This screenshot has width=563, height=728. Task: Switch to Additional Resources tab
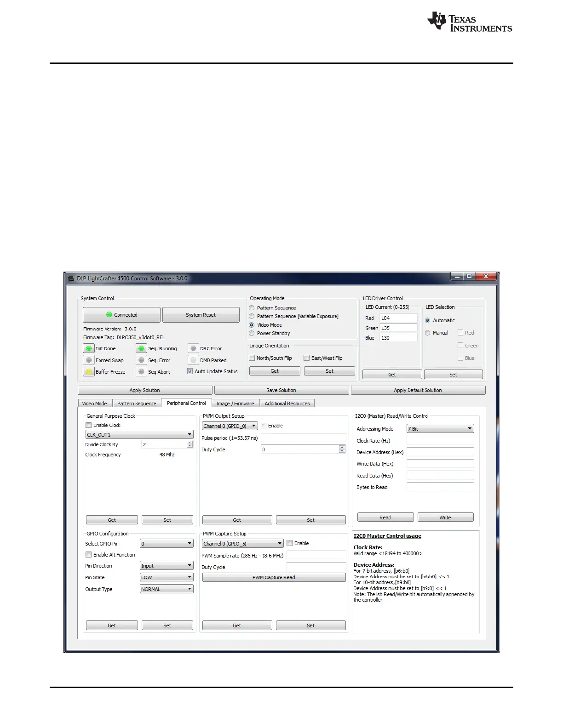(x=287, y=404)
